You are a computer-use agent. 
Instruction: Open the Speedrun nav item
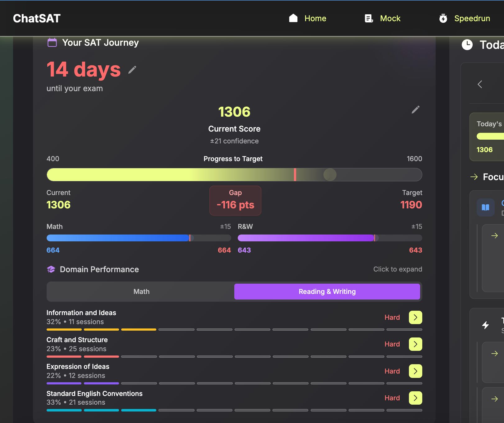pos(472,18)
